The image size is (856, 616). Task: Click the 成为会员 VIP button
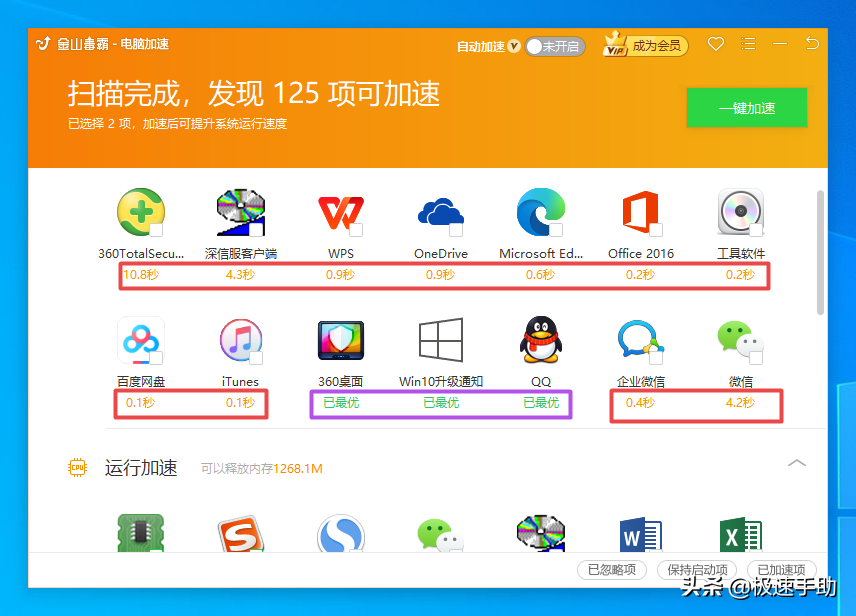coord(645,46)
